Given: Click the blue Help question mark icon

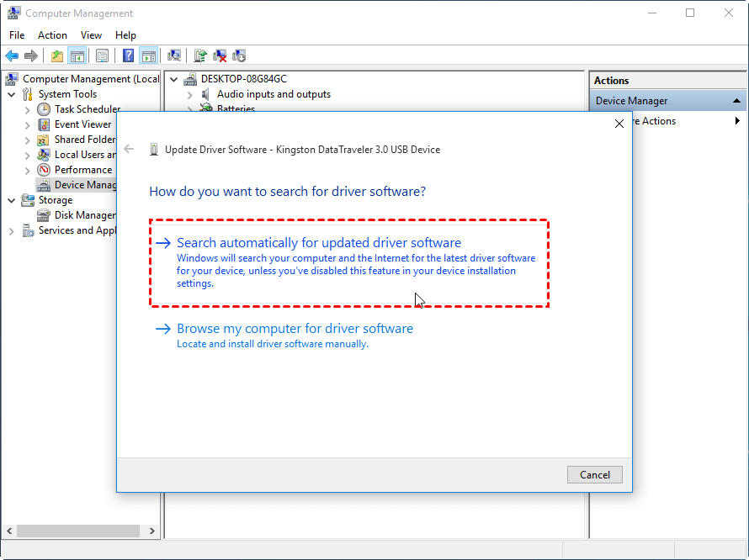Looking at the screenshot, I should click(x=128, y=55).
